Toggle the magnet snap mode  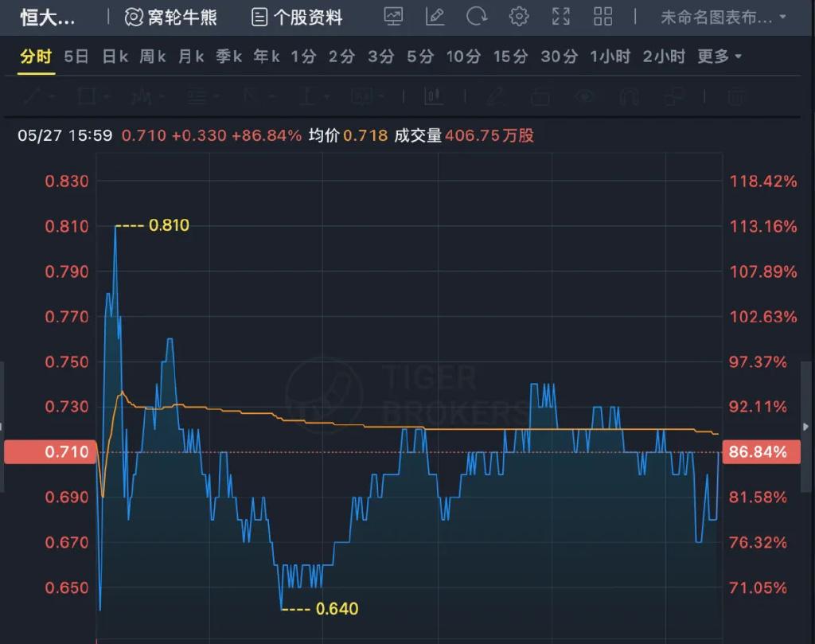[x=630, y=97]
